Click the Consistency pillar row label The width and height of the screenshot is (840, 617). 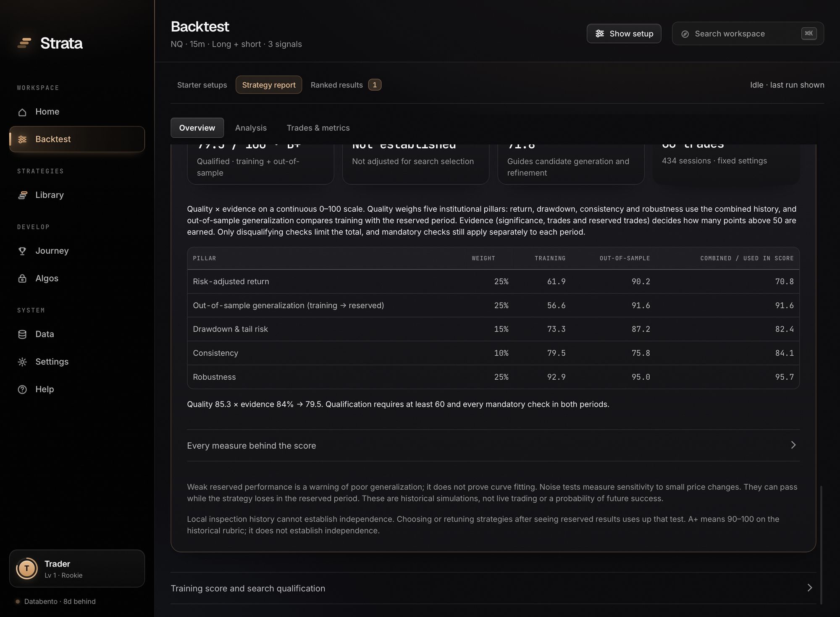click(215, 353)
